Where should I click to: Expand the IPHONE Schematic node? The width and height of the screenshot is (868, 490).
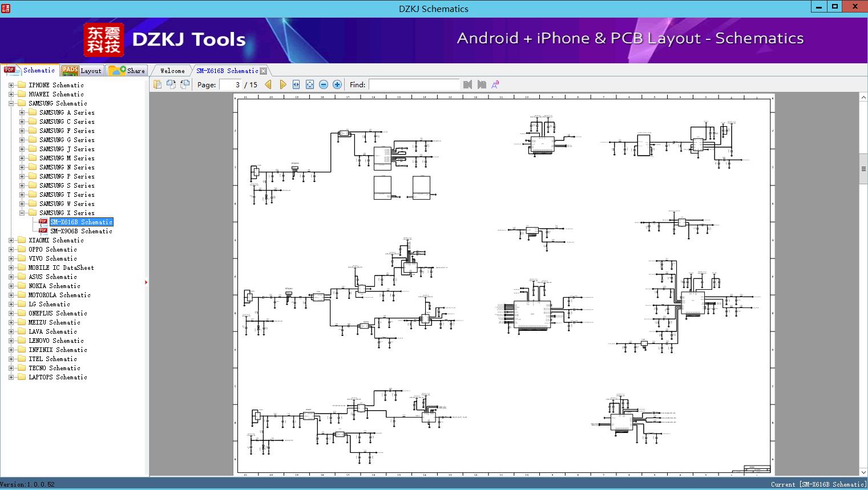coord(11,85)
